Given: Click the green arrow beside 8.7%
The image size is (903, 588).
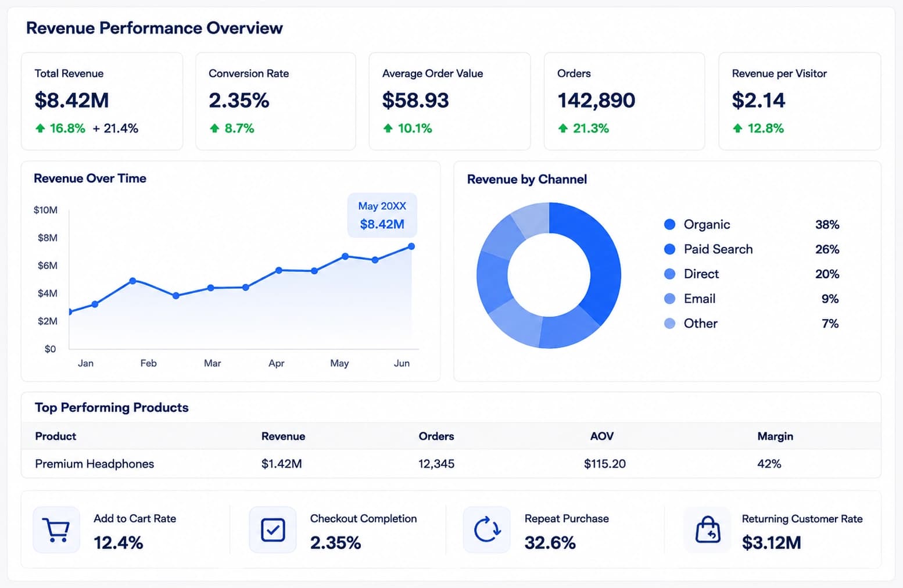Looking at the screenshot, I should coord(214,128).
